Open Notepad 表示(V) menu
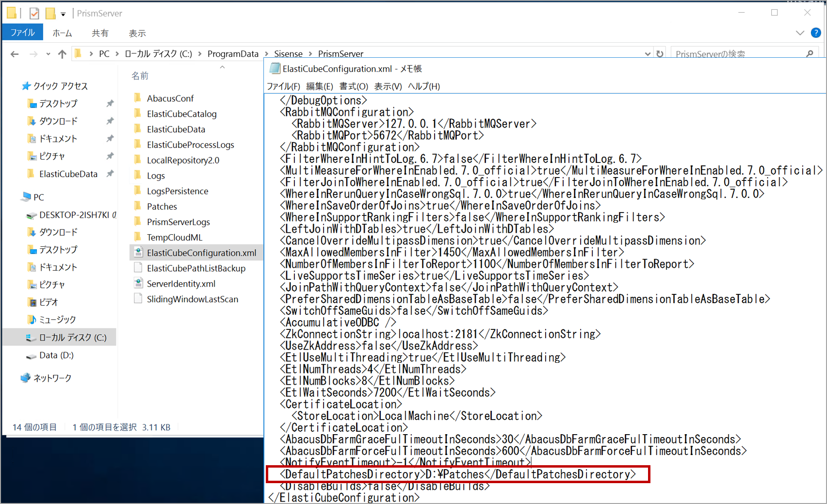Screen dimensions: 827x504 [x=388, y=86]
